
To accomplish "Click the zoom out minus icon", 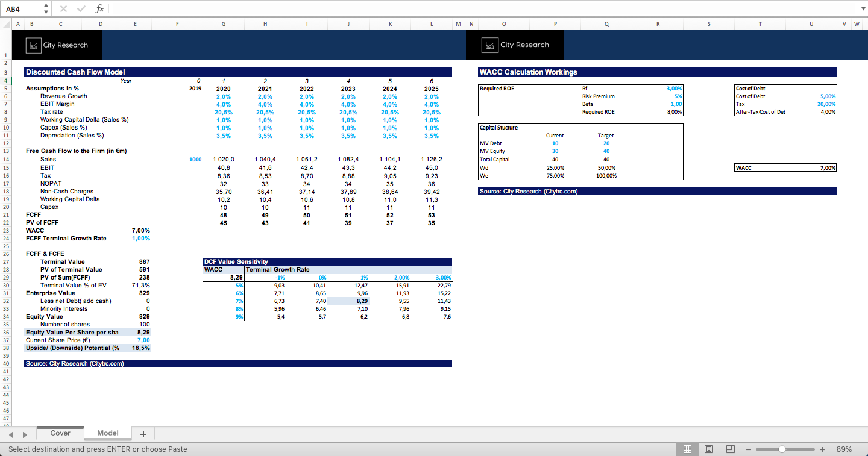I will tap(748, 449).
